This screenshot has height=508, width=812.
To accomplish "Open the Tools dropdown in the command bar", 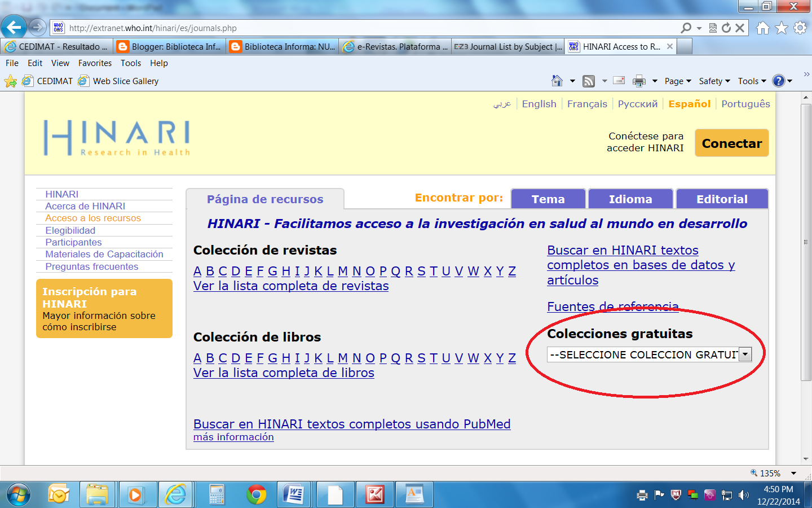I will 752,81.
